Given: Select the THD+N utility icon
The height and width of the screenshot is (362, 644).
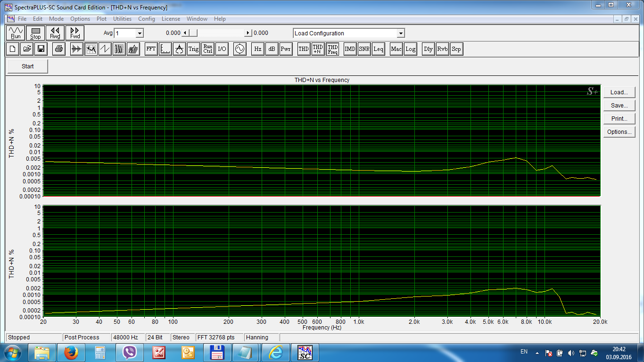Looking at the screenshot, I should tap(318, 49).
